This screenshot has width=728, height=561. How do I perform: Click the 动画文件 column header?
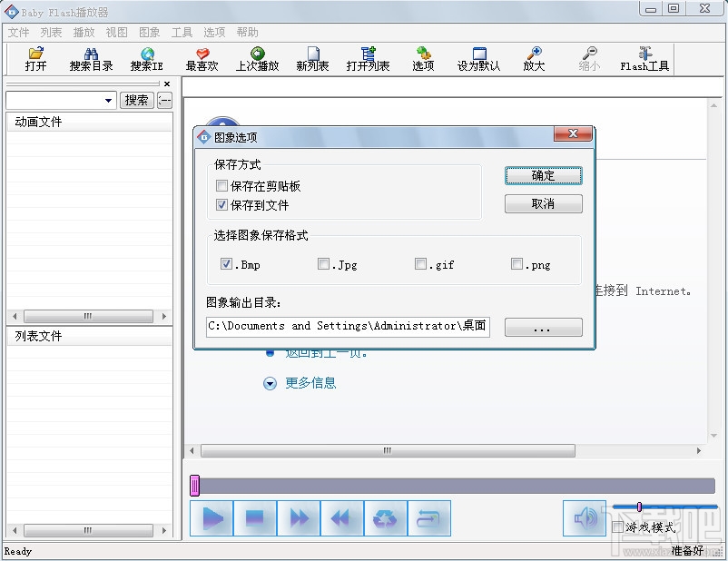coord(89,122)
